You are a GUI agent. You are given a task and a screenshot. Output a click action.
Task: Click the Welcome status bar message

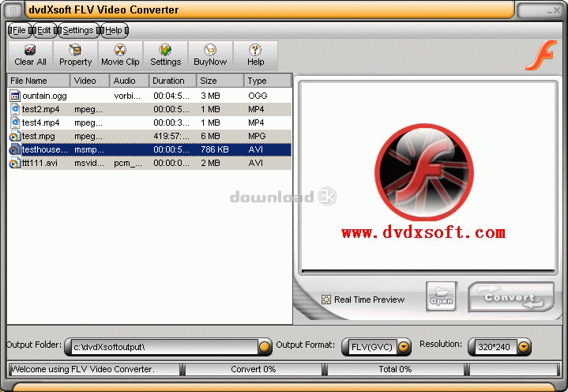(x=83, y=369)
